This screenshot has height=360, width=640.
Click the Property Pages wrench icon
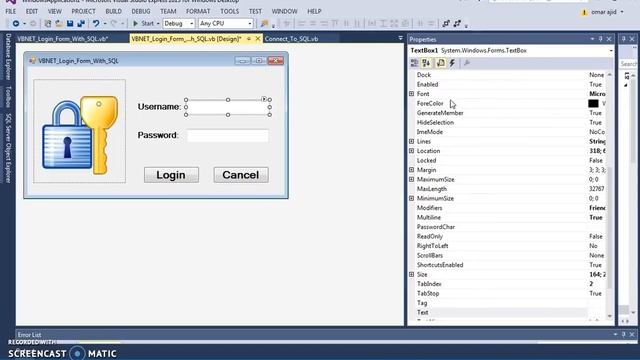[x=467, y=63]
